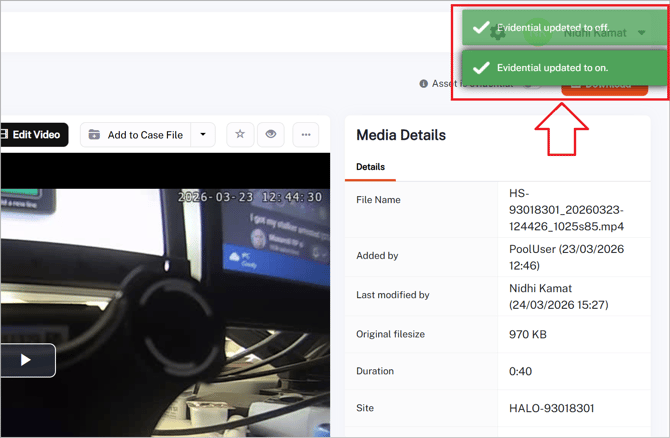Click the info icon beside Asset is evidential
The width and height of the screenshot is (670, 438).
tap(423, 84)
